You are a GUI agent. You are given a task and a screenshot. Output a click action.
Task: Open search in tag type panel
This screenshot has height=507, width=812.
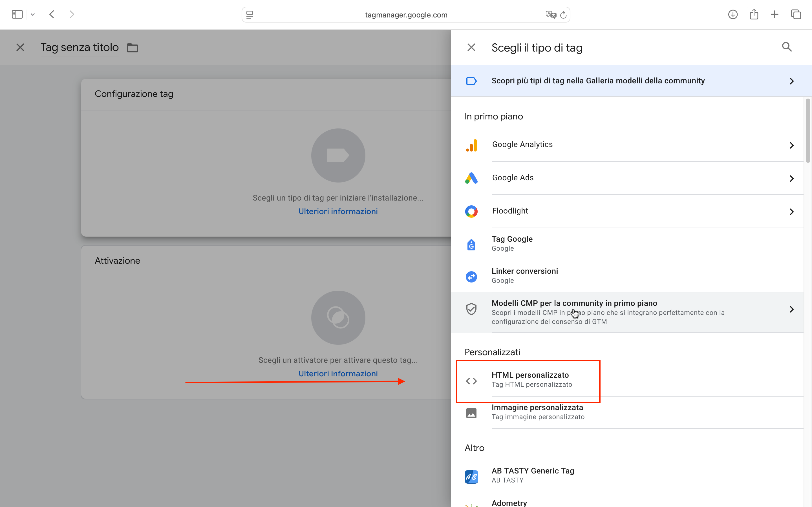(x=787, y=47)
